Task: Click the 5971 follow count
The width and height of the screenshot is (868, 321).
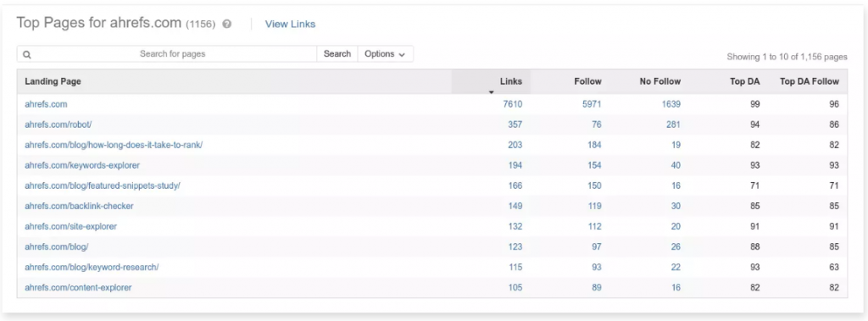Action: pos(591,104)
